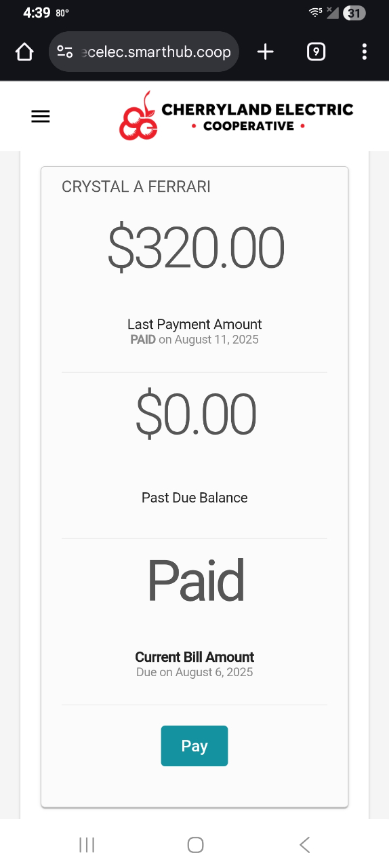The image size is (389, 868).
Task: Open the hamburger navigation menu
Action: click(41, 117)
